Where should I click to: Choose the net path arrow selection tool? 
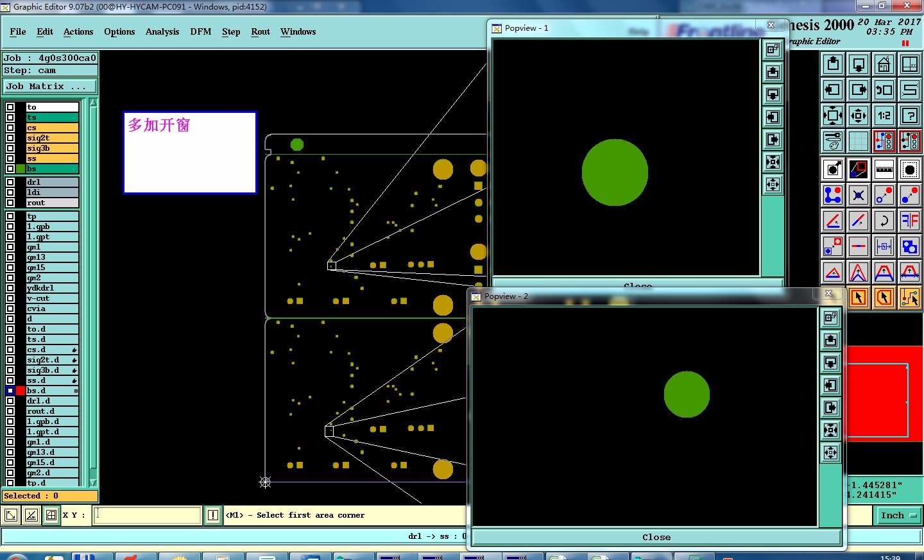[x=910, y=298]
